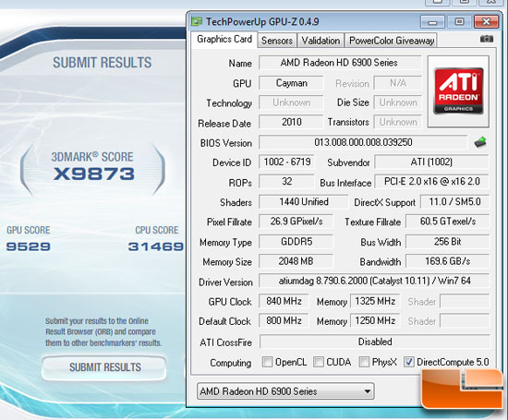Uncheck the DirectCompute 5.0 checkbox
The width and height of the screenshot is (508, 420).
(409, 362)
